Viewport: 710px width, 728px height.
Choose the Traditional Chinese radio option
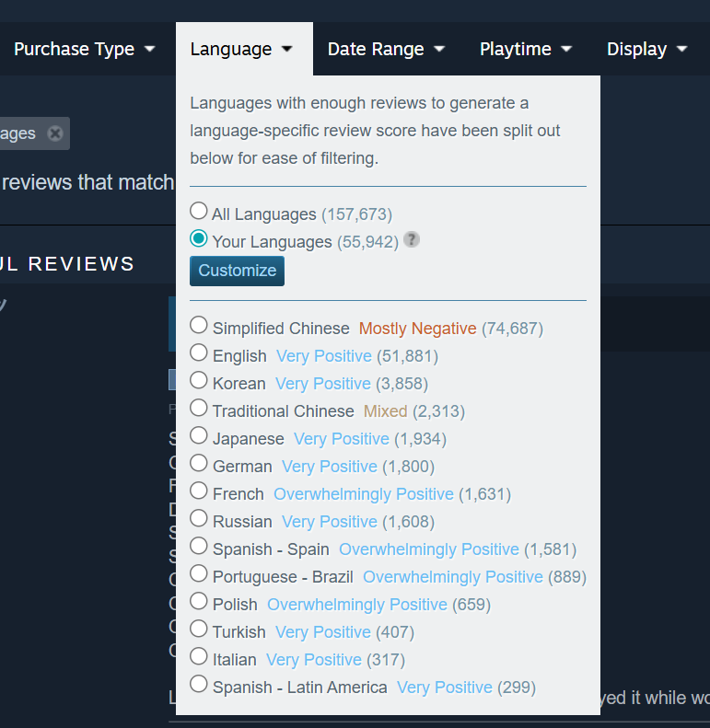point(198,408)
